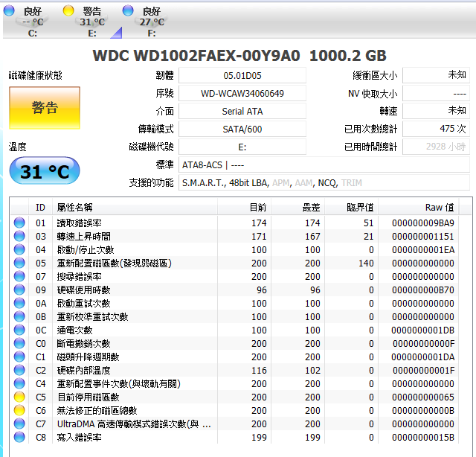
Task: Click status orb for 09 硬碟使用時數
Action: pyautogui.click(x=19, y=290)
